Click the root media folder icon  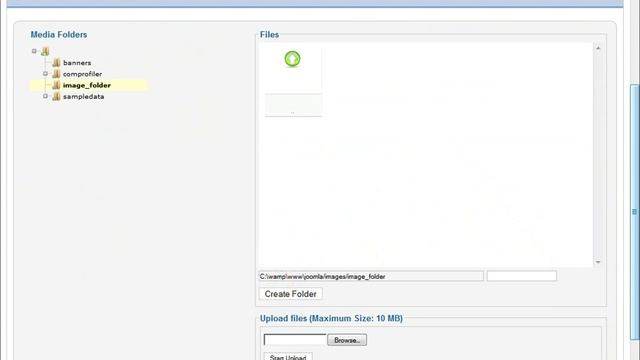[45, 51]
